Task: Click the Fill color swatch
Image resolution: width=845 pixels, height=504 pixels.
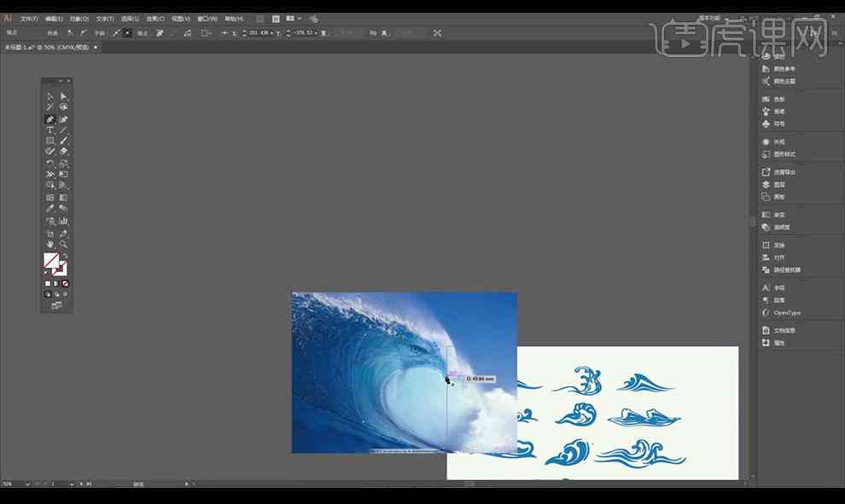Action: pyautogui.click(x=51, y=260)
